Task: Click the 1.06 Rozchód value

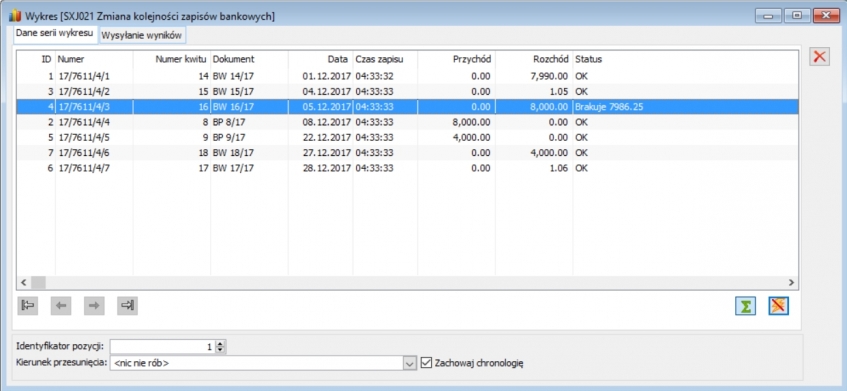Action: point(559,168)
